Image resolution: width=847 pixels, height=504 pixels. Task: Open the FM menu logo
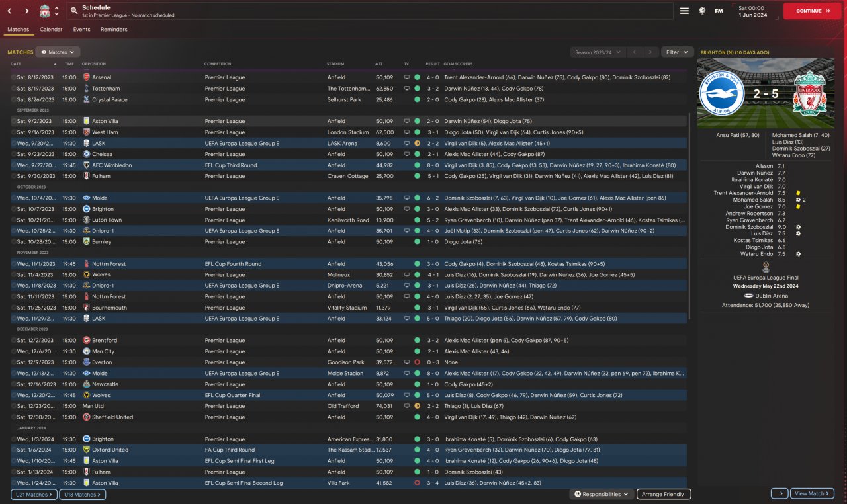pyautogui.click(x=719, y=11)
